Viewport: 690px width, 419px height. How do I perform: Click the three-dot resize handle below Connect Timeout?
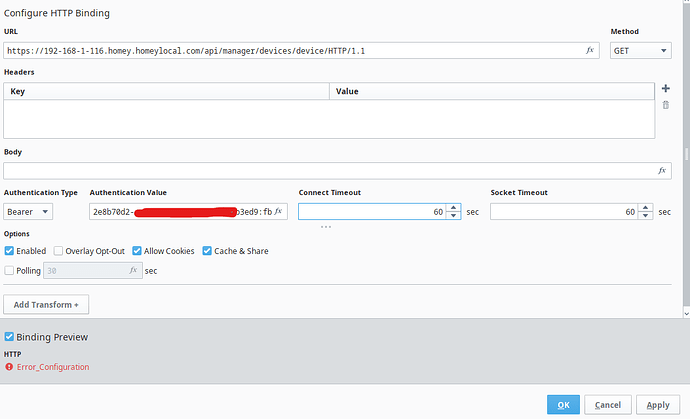[326, 227]
